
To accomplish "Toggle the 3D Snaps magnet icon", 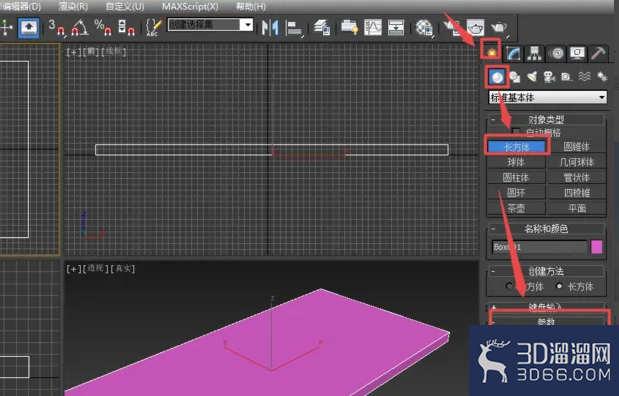I will [x=57, y=27].
